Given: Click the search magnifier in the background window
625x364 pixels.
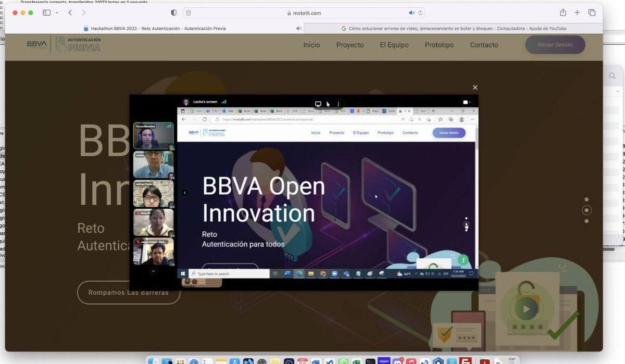Looking at the screenshot, I should [x=612, y=76].
